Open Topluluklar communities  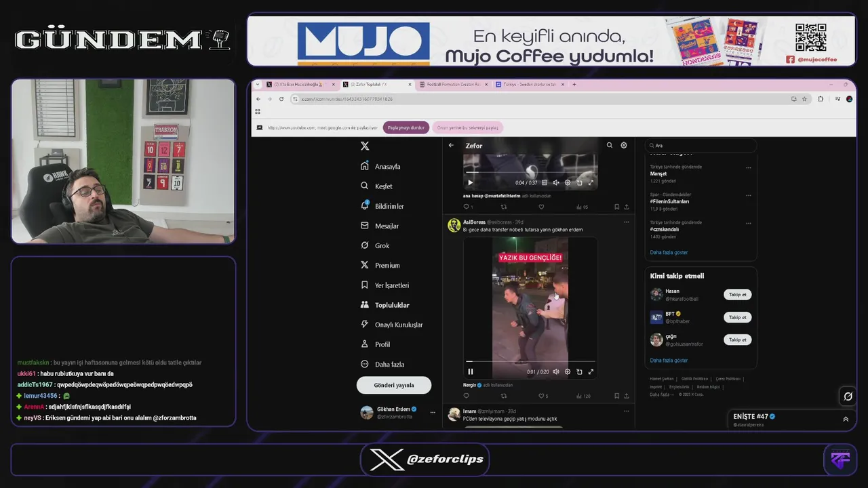coord(384,305)
